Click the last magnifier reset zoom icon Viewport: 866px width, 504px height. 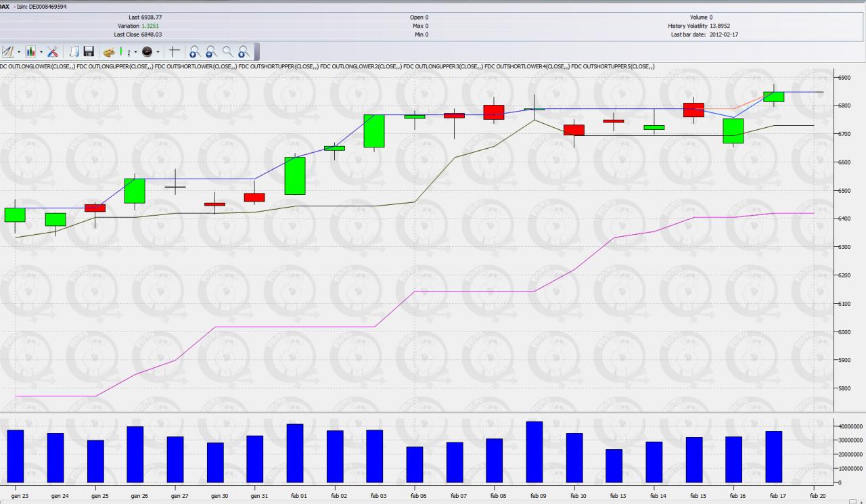(244, 51)
